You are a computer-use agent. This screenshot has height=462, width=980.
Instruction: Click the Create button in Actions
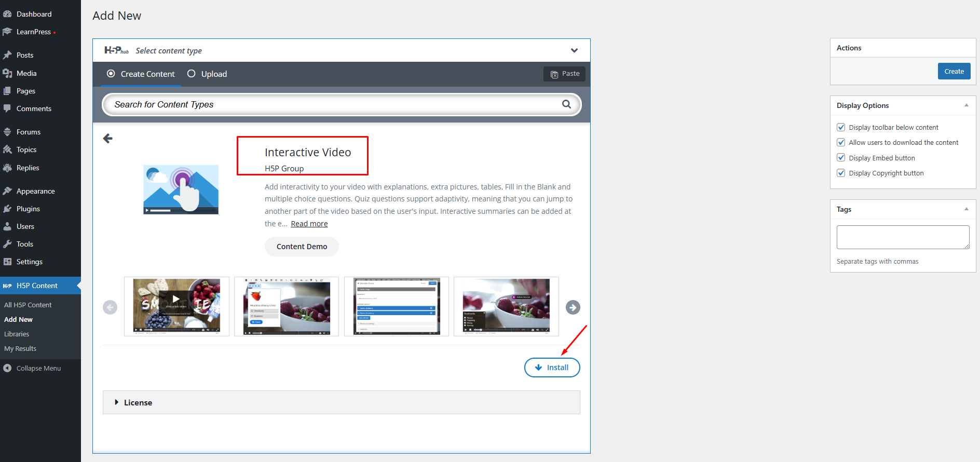click(x=954, y=71)
